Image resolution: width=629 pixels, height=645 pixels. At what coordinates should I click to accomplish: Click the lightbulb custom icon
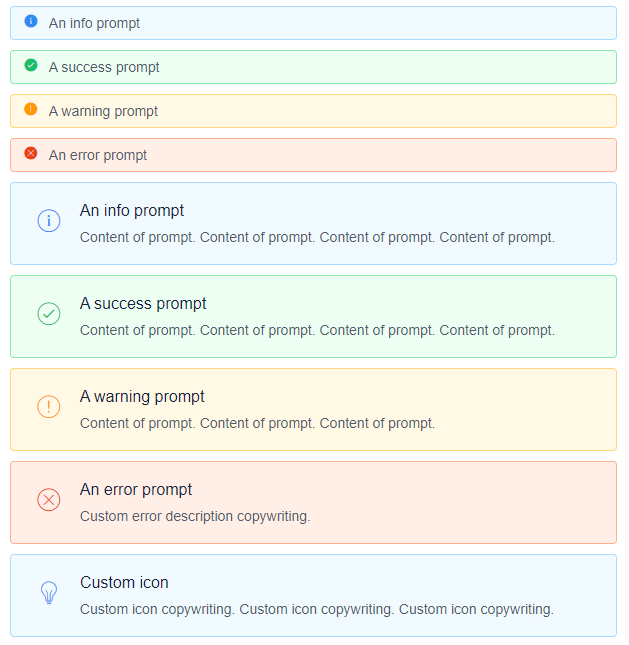coord(49,593)
